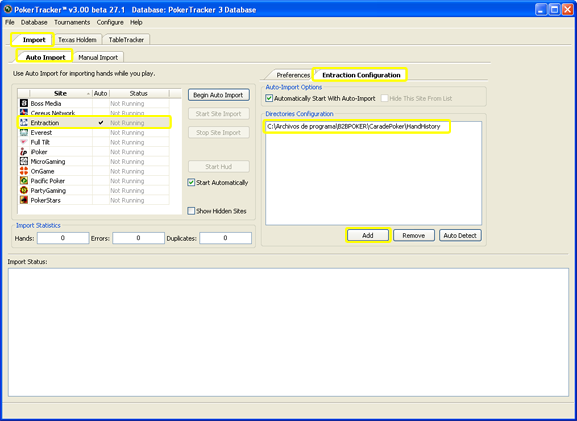Open the TableTracker tab
The height and width of the screenshot is (421, 577).
[x=126, y=40]
